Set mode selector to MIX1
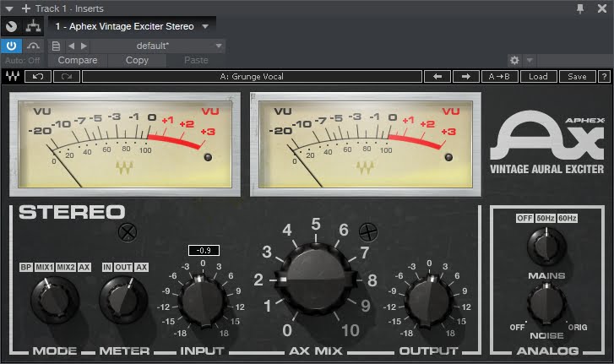Screen dimensions: 614x364 click(46, 268)
